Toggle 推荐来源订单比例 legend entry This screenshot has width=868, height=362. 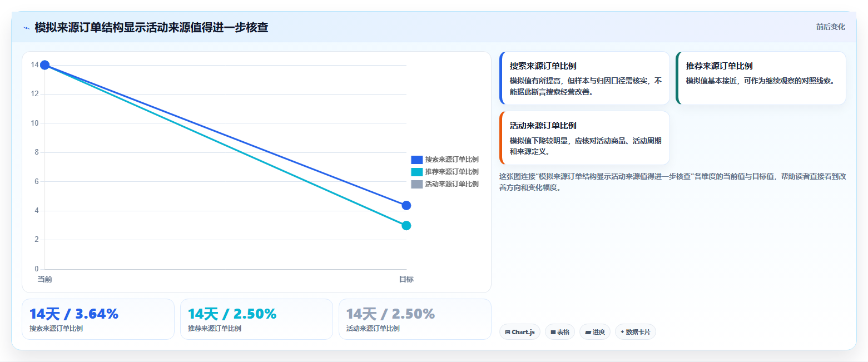(445, 172)
